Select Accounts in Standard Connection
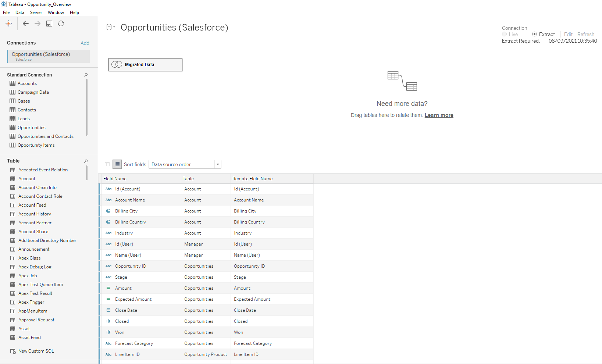This screenshot has height=364, width=602. pyautogui.click(x=27, y=83)
